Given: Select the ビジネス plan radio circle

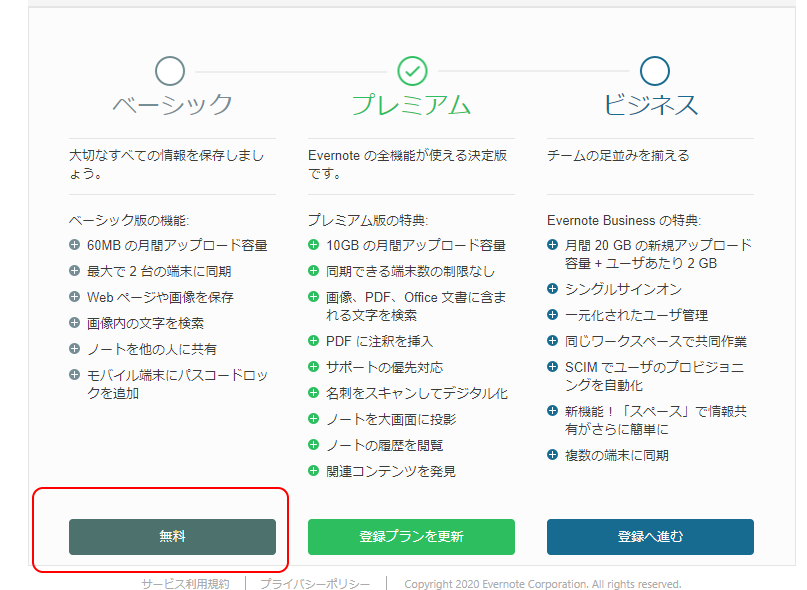Looking at the screenshot, I should click(x=655, y=71).
